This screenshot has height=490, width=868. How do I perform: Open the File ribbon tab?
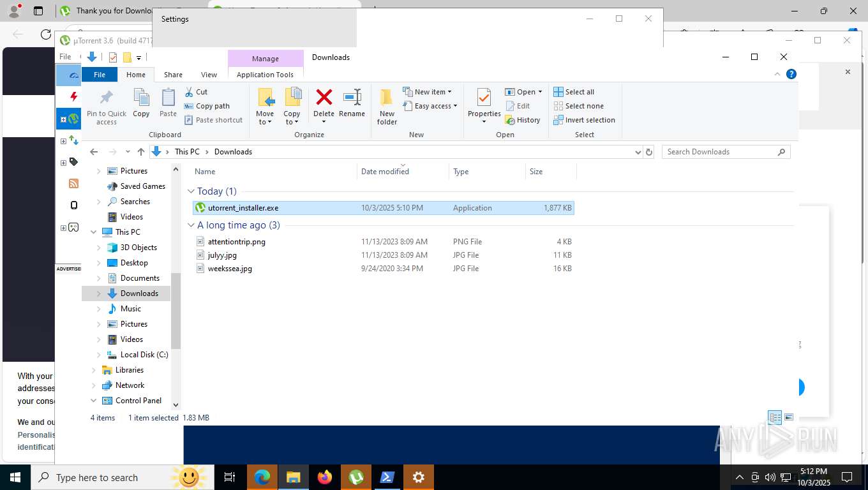pyautogui.click(x=100, y=75)
